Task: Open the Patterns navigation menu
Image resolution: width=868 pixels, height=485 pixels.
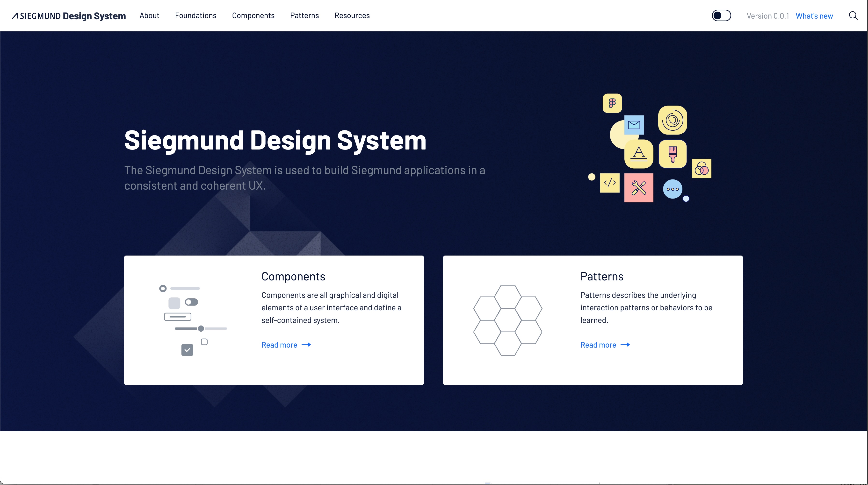Action: pyautogui.click(x=304, y=16)
